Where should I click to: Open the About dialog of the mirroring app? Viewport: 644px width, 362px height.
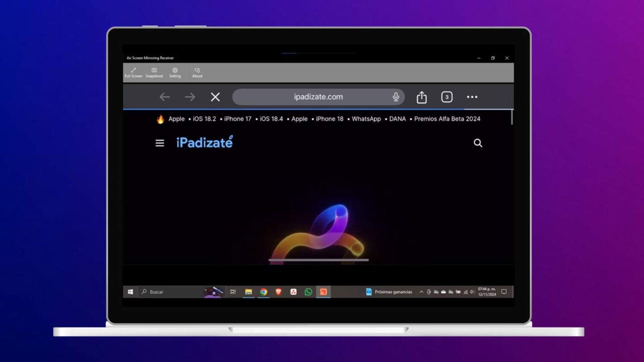coord(197,72)
